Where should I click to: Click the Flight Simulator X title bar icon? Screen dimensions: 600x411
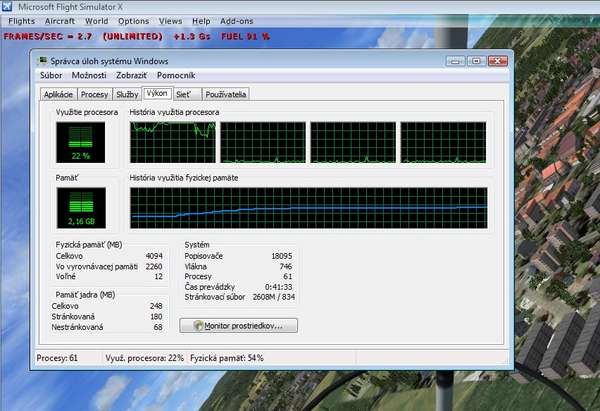7,7
